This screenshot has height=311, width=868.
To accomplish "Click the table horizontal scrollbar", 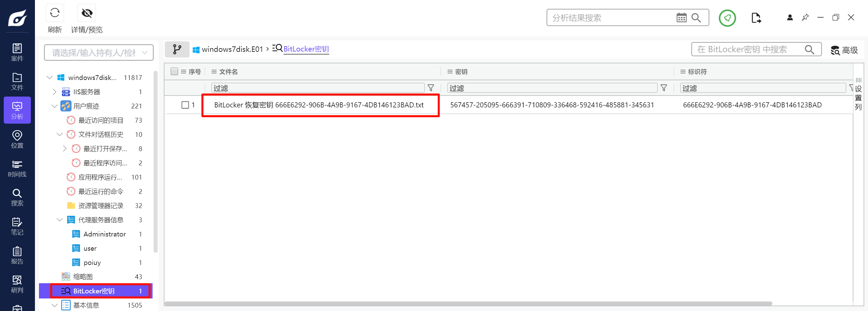I will coord(468,304).
